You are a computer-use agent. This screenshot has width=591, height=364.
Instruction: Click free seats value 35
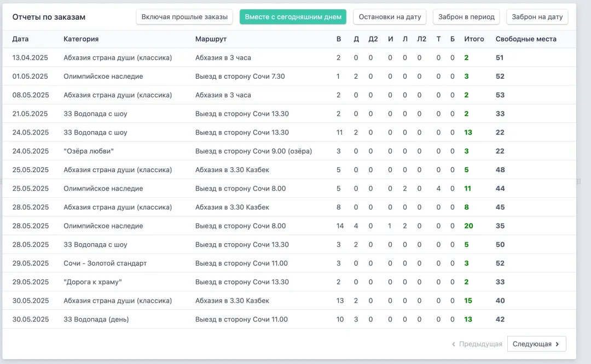click(500, 226)
